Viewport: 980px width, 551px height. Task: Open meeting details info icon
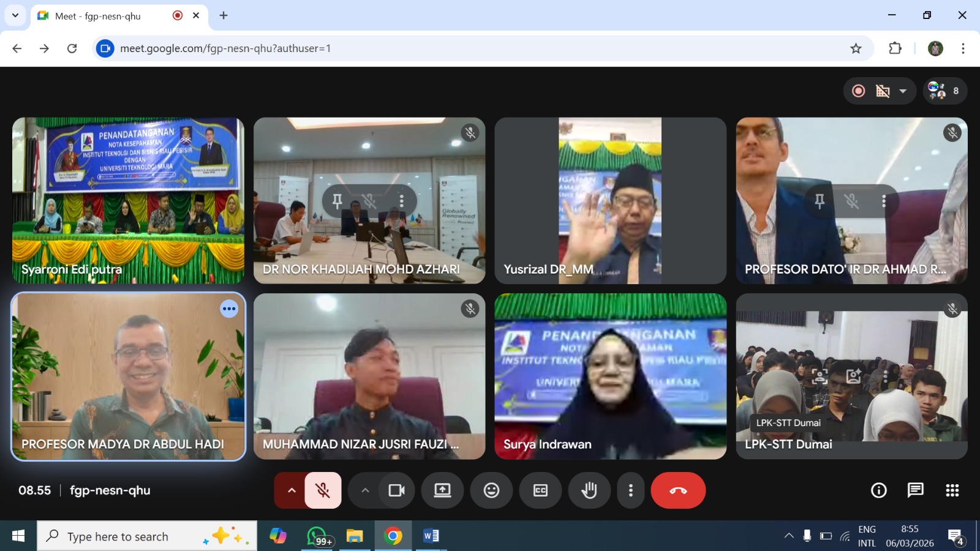[x=879, y=490]
